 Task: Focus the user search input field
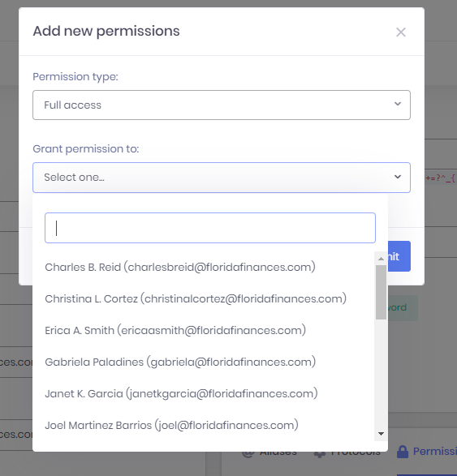[x=210, y=228]
